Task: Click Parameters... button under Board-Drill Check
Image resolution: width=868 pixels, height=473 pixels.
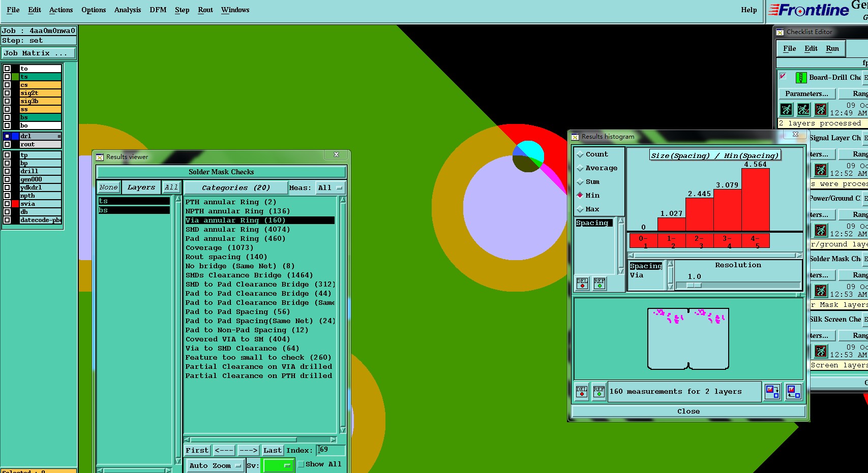Action: pos(806,94)
